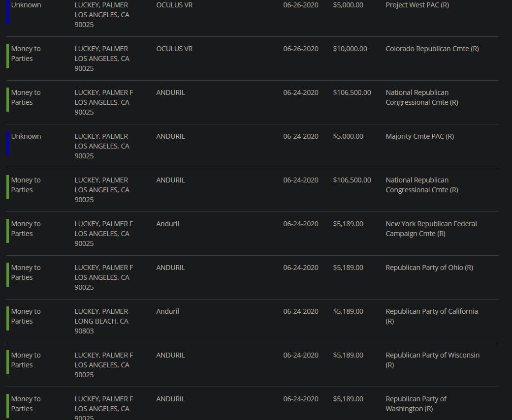Open Republican Party of Wisconsin (R)
Viewport: 512px width, 420px height.
(432, 360)
